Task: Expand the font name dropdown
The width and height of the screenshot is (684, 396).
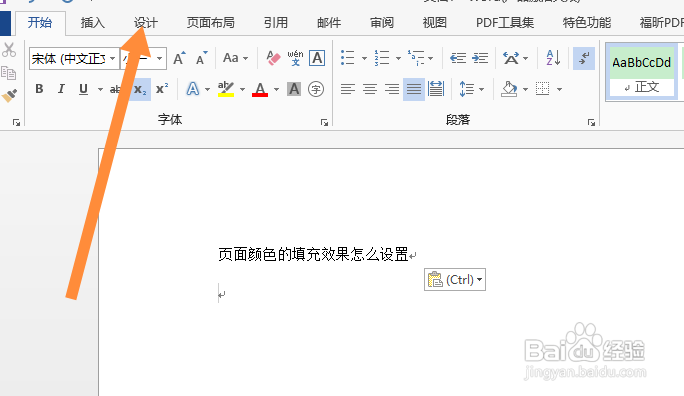Action: coord(113,58)
